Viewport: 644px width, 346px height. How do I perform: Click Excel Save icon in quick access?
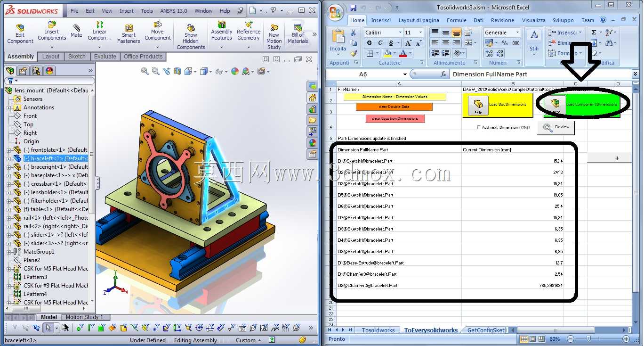[353, 7]
